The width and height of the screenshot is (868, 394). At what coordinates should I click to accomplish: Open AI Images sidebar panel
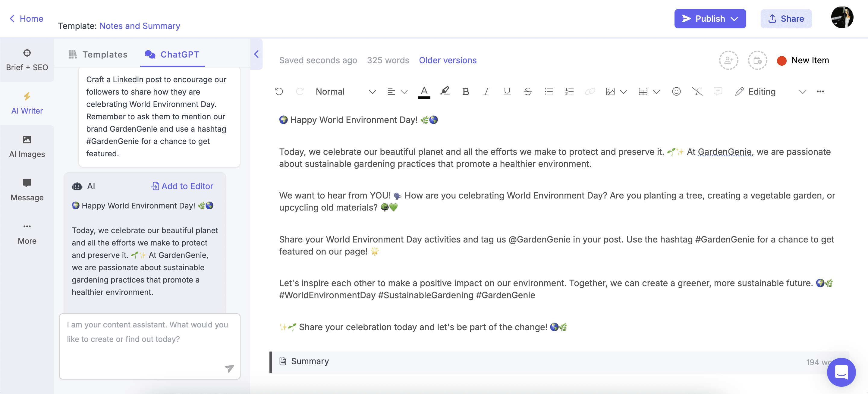27,147
